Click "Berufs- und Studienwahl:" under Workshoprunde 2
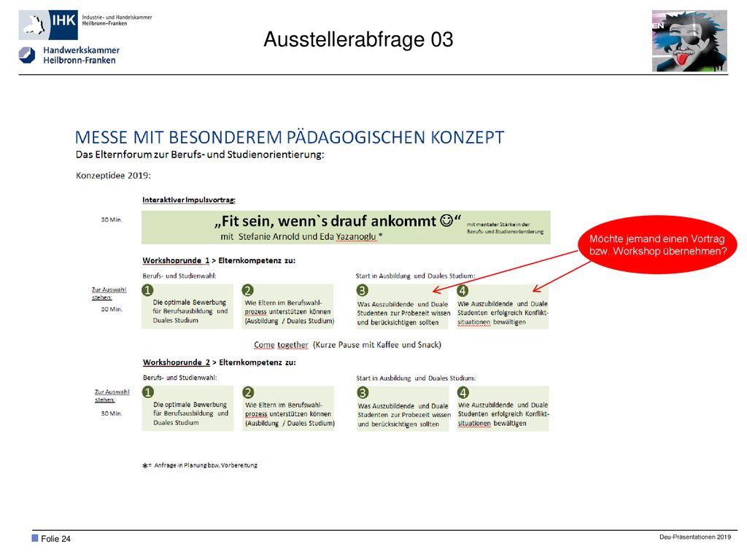The image size is (747, 560). point(179,378)
